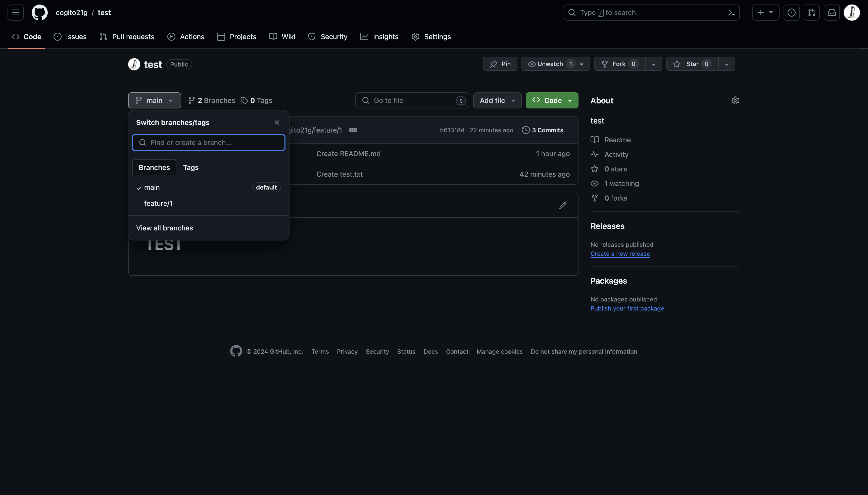
Task: Open the green Code dropdown
Action: (x=552, y=100)
